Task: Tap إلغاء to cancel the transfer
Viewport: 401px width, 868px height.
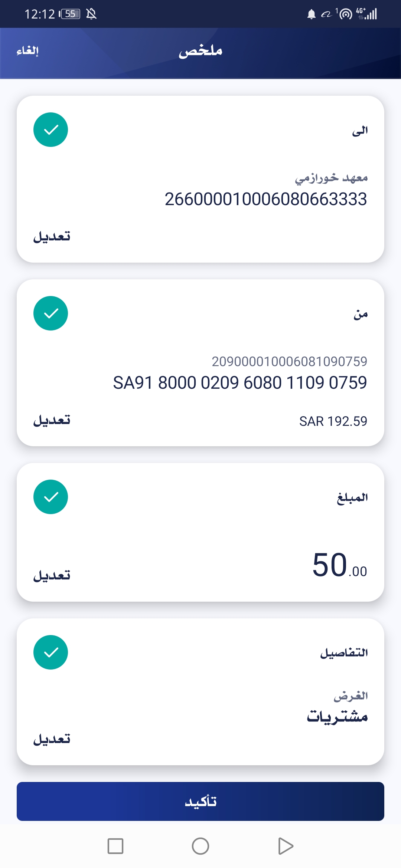Action: click(27, 50)
